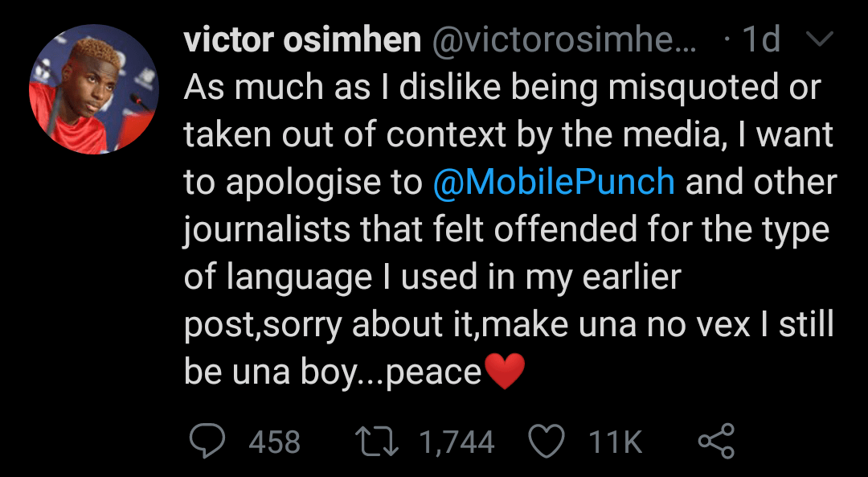Click the word 'journalists' in the tweet
The height and width of the screenshot is (477, 868).
pyautogui.click(x=272, y=230)
